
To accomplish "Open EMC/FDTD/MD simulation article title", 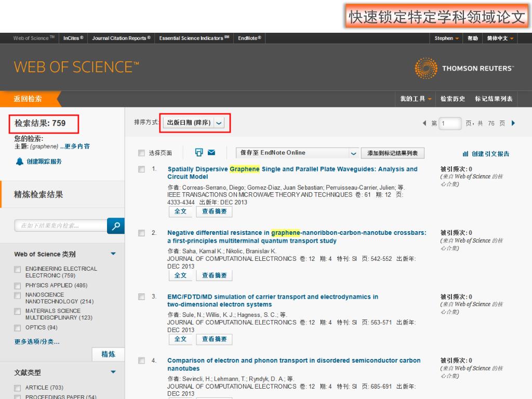I will [272, 301].
